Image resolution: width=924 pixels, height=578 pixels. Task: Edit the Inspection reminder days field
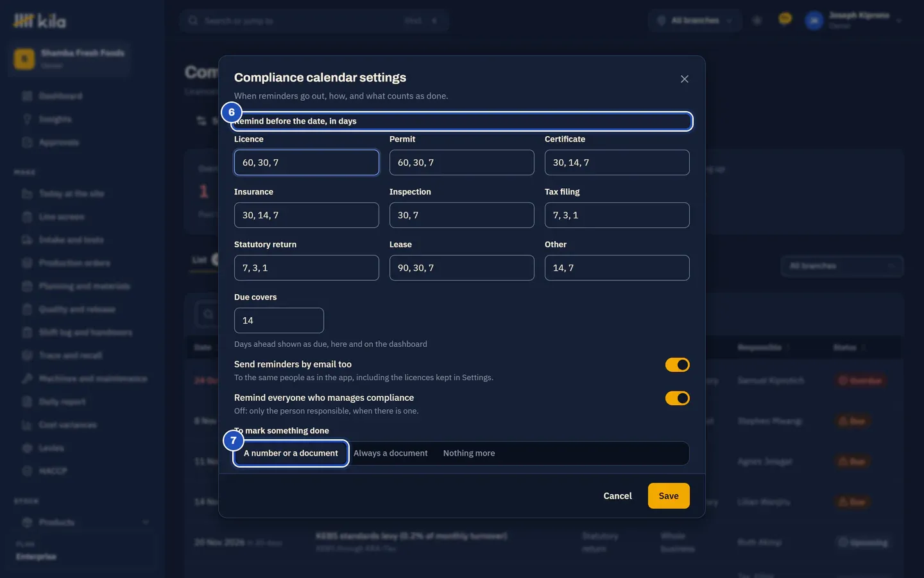click(462, 215)
